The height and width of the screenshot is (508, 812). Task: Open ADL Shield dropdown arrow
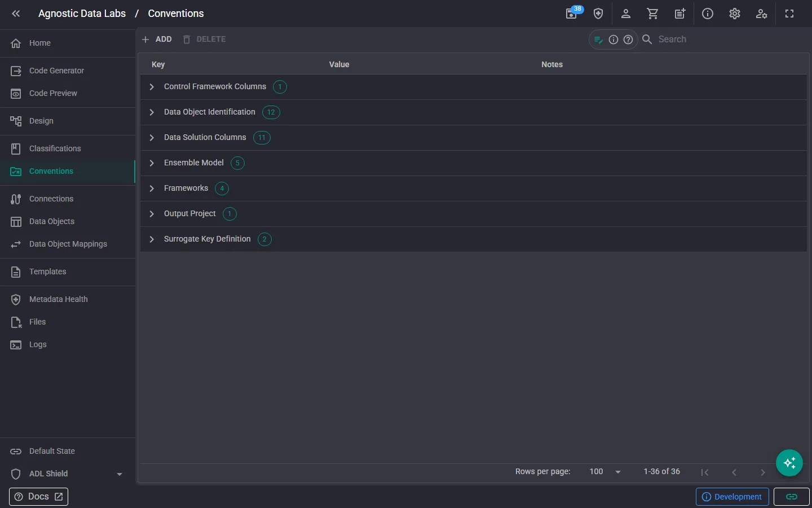pyautogui.click(x=120, y=474)
